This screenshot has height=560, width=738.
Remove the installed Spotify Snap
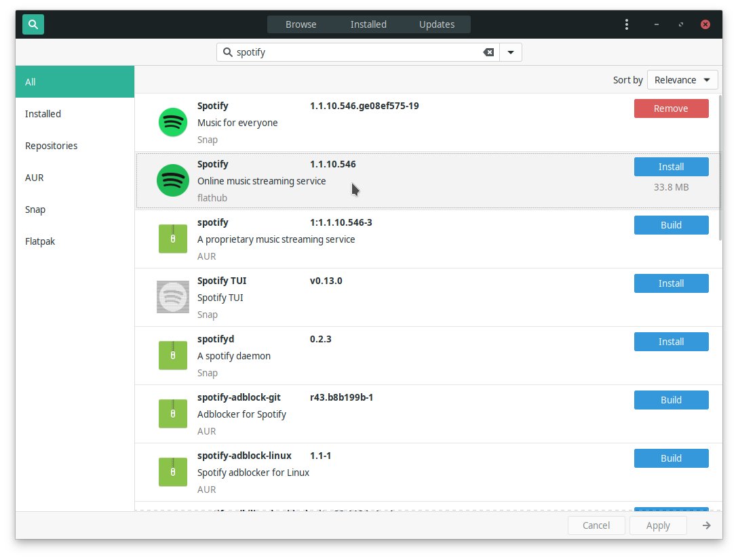coord(671,108)
